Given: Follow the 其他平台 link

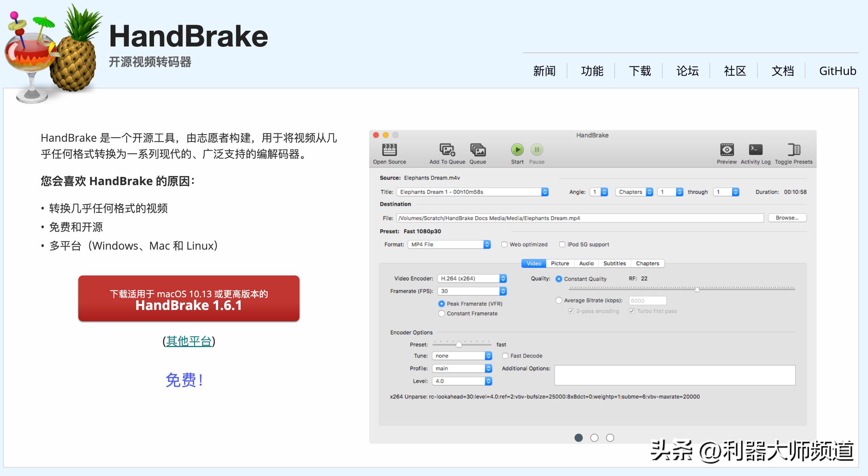Looking at the screenshot, I should point(189,341).
